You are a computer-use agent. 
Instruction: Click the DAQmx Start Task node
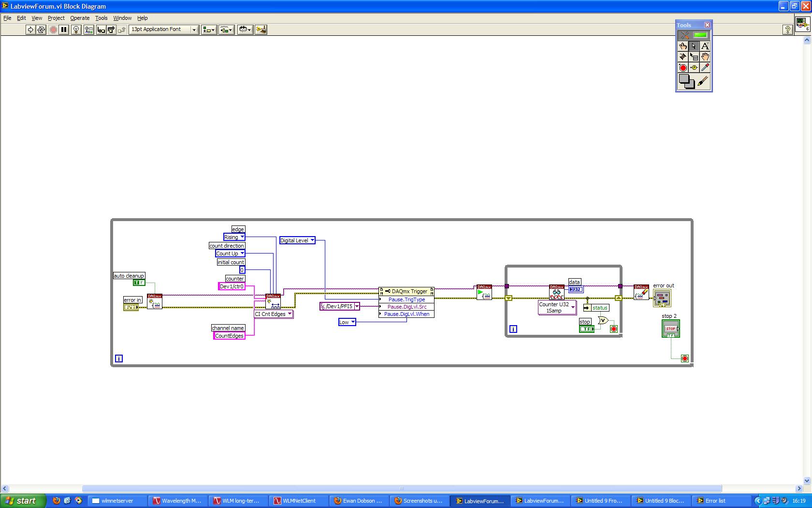pyautogui.click(x=484, y=292)
